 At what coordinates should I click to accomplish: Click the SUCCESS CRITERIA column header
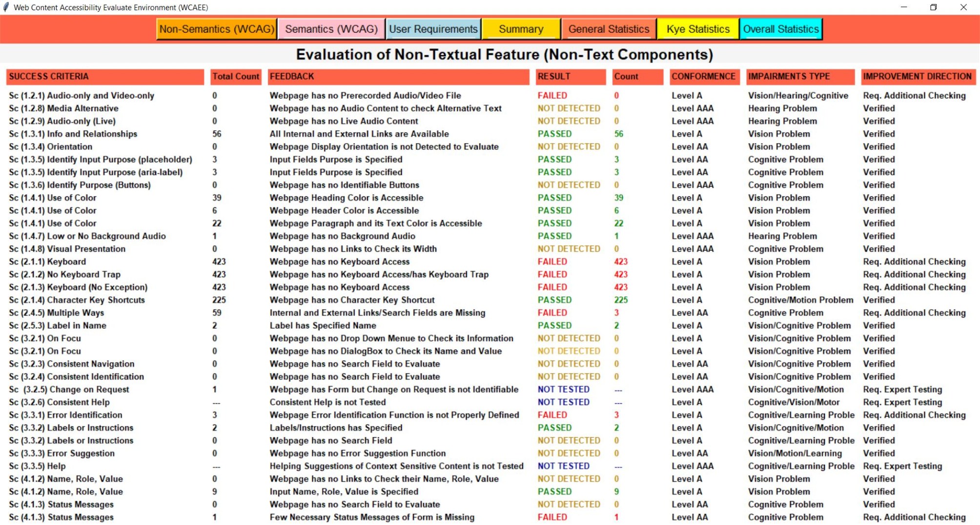(104, 77)
